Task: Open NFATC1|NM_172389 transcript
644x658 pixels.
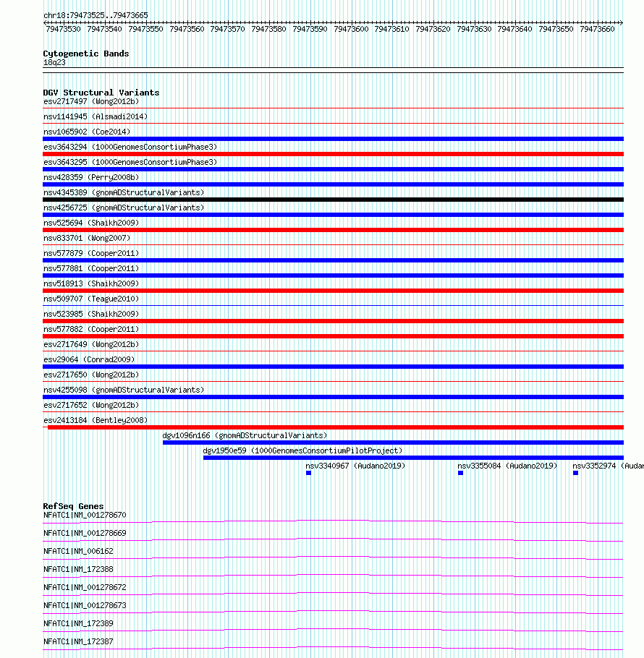Action: click(x=78, y=623)
